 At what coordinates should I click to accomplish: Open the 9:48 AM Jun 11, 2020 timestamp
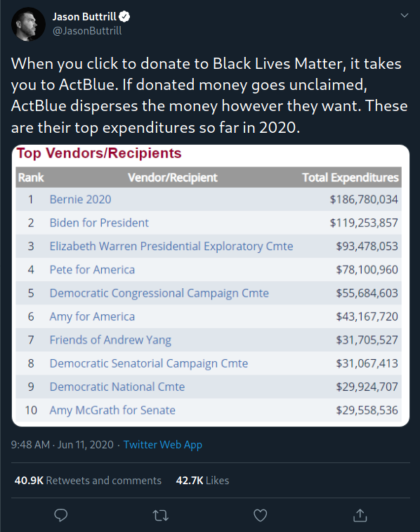[x=63, y=444]
